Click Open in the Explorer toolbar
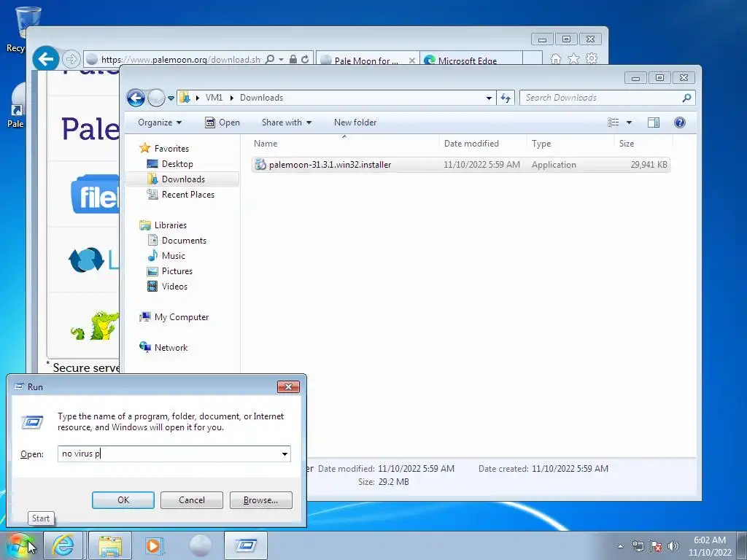The height and width of the screenshot is (560, 747). pos(222,122)
